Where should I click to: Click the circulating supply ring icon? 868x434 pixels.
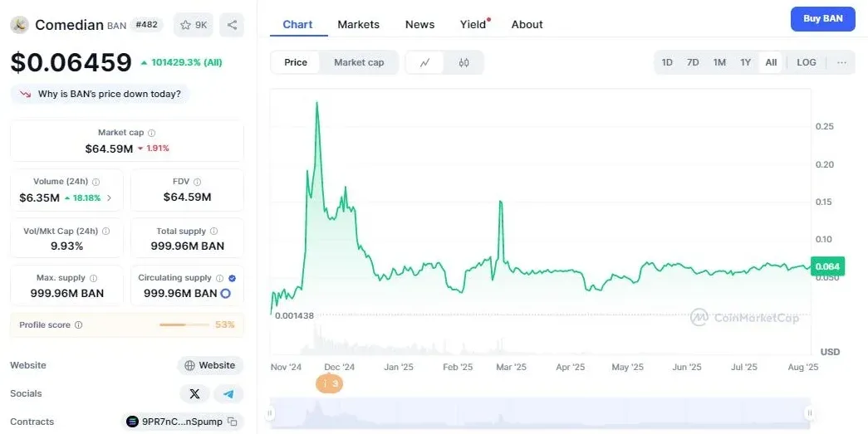(x=225, y=294)
